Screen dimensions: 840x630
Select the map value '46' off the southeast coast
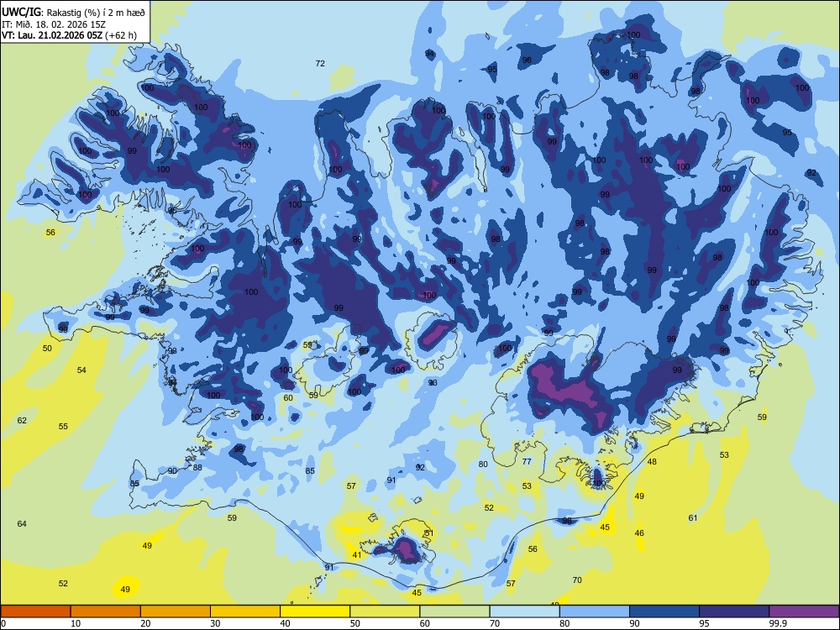point(639,533)
